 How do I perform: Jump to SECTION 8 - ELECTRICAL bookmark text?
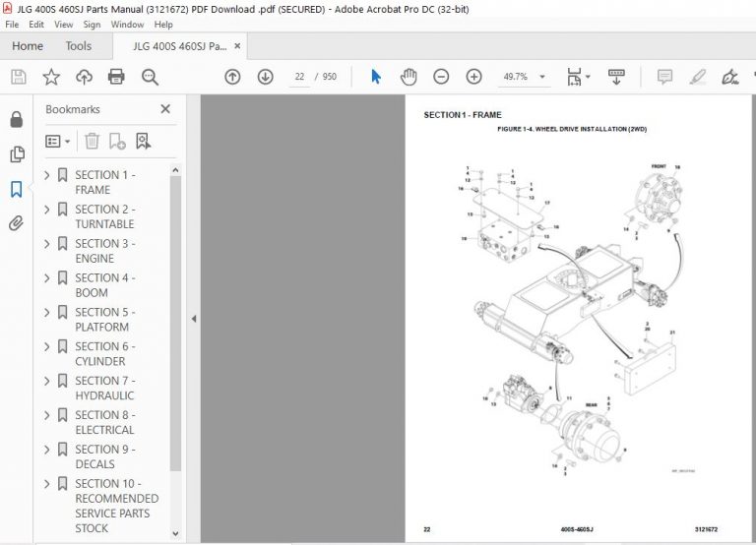point(104,422)
